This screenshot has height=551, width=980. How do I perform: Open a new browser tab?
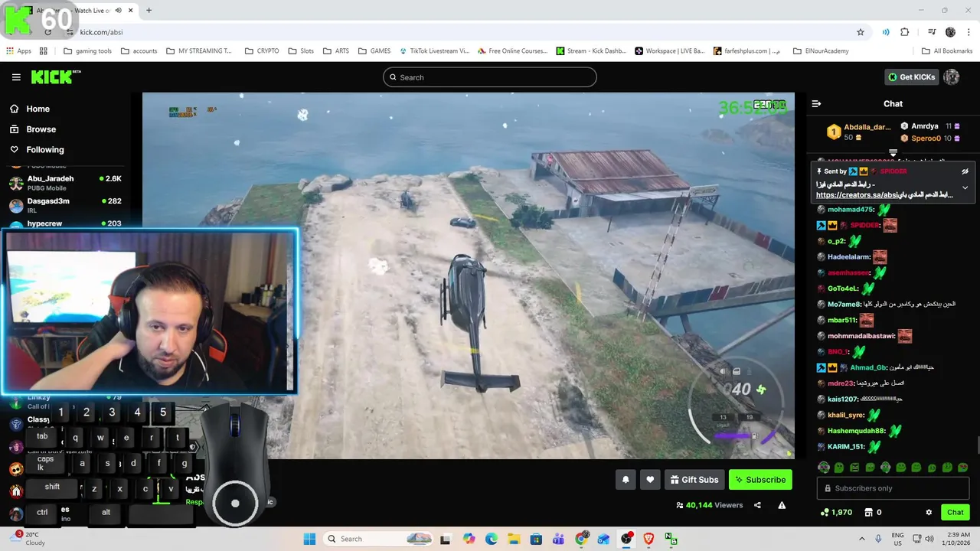click(149, 11)
